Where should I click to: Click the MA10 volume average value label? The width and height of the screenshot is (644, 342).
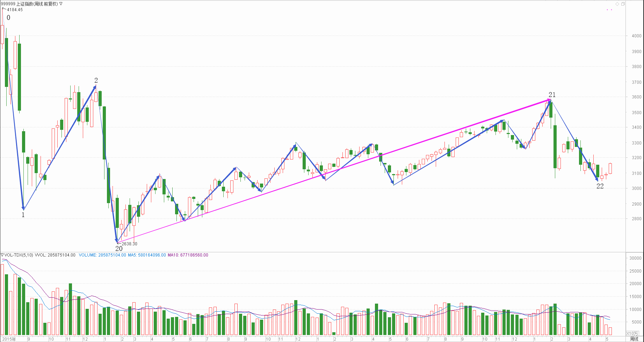pos(188,255)
